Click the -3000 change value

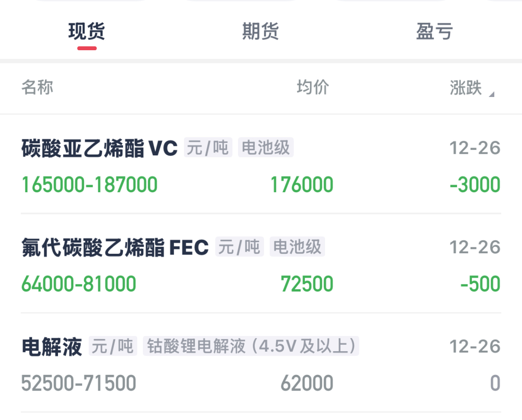(x=475, y=185)
